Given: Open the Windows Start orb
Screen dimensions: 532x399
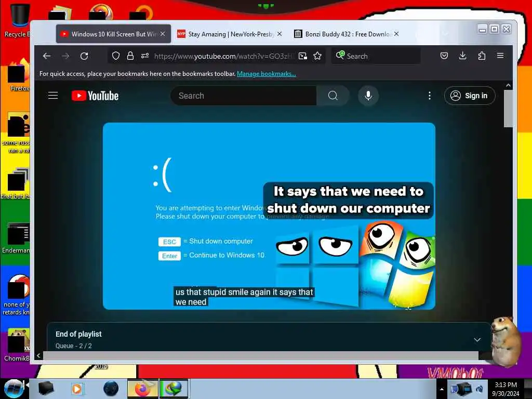Looking at the screenshot, I should tap(14, 389).
